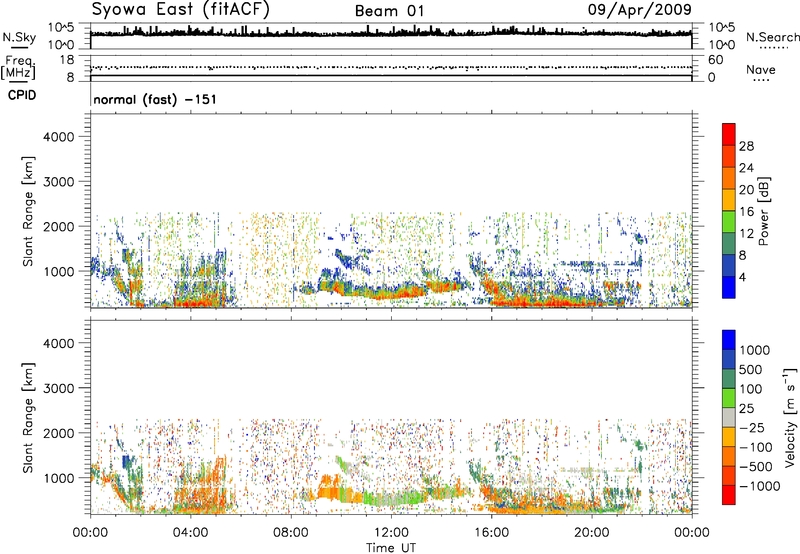The width and height of the screenshot is (800, 554).
Task: Click the "Power [dB]" color bar title
Action: [x=763, y=211]
